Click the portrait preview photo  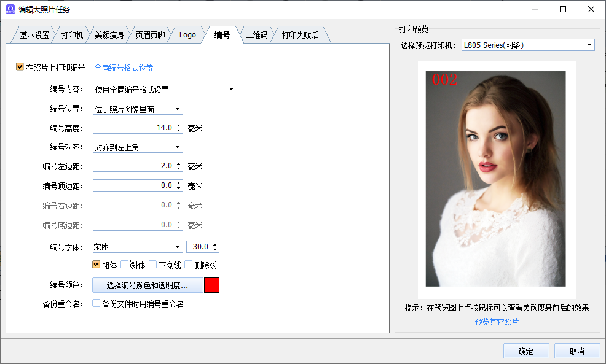[496, 179]
